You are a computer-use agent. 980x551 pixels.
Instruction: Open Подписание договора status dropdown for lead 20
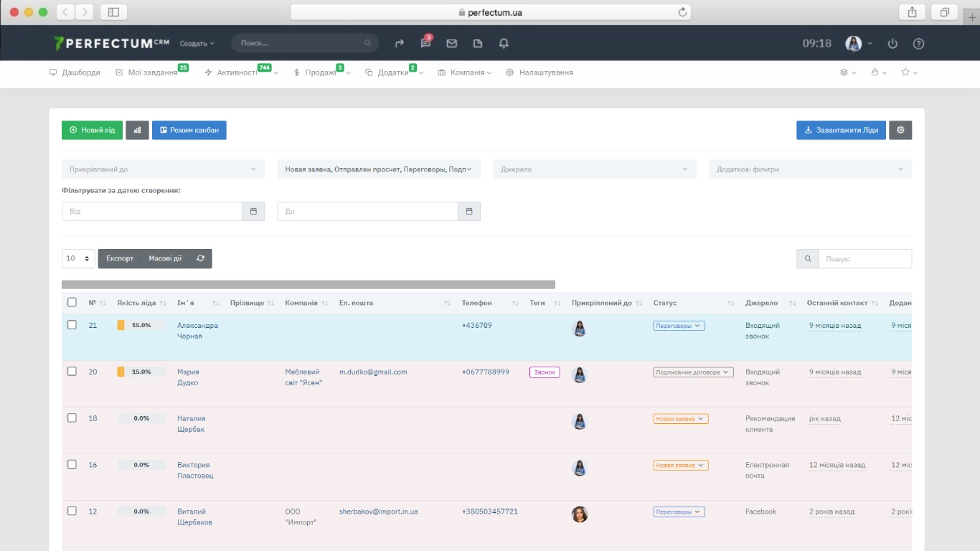point(693,372)
